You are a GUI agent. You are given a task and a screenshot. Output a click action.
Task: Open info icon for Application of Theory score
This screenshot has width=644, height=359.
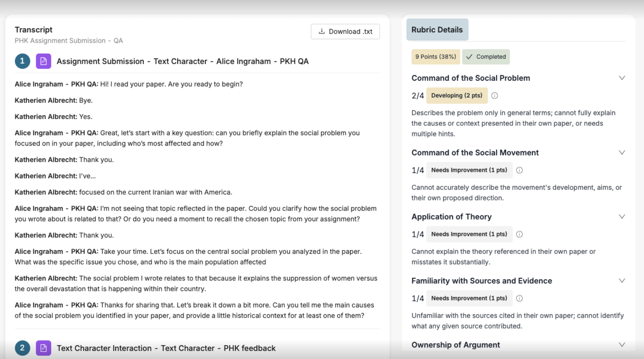[519, 234]
